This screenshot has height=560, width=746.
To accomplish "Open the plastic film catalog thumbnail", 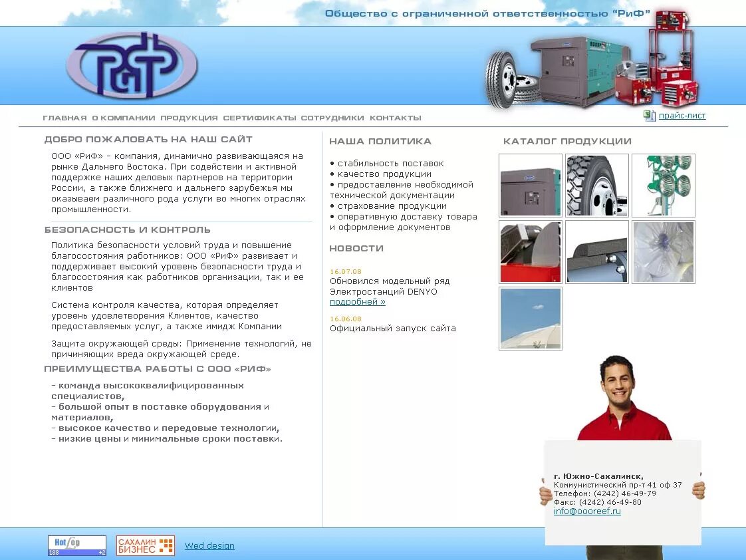I will coord(664,252).
